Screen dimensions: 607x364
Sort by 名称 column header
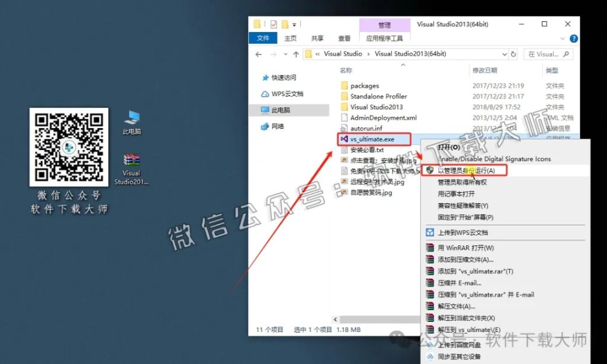(346, 71)
